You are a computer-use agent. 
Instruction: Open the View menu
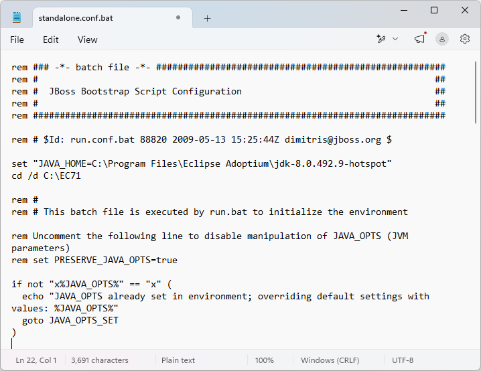87,40
